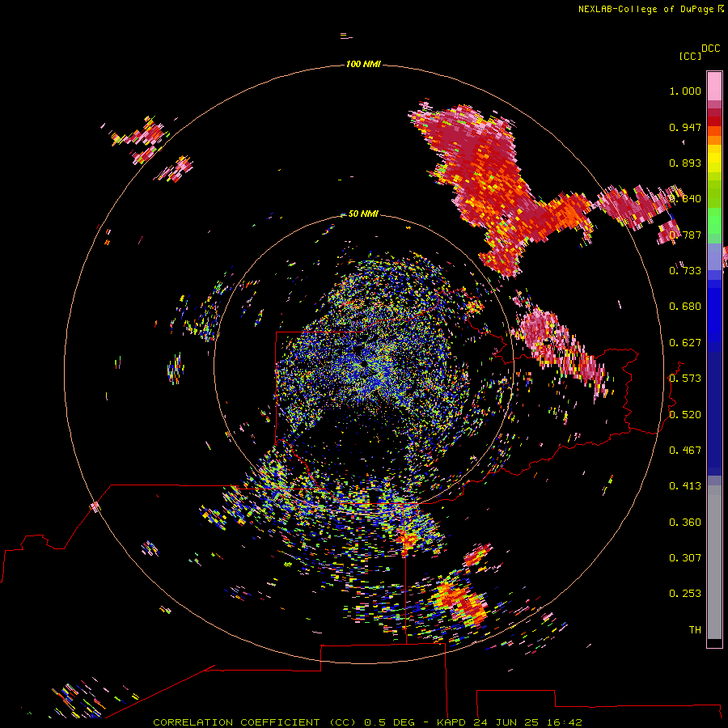
Task: Click the 0.467 legend value
Action: click(685, 451)
